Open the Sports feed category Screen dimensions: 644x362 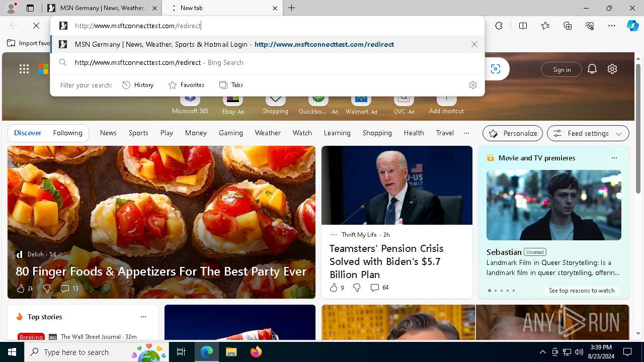(x=138, y=133)
